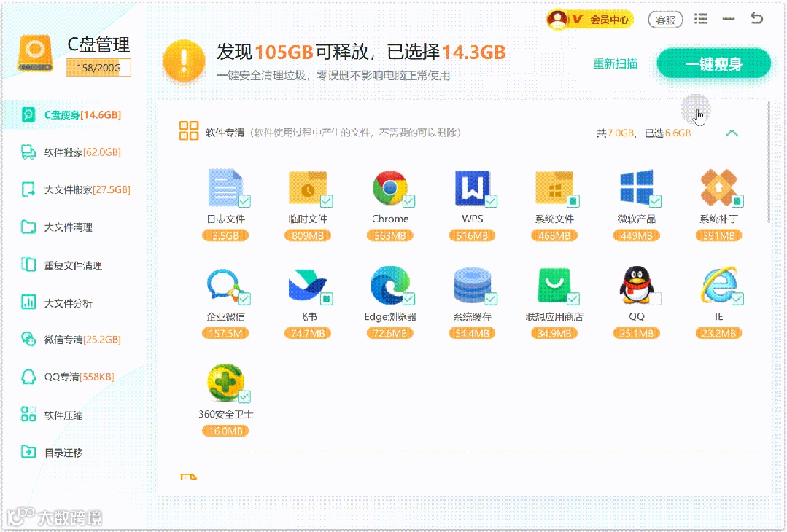Open 微信专清[25.2GB] in sidebar
The image size is (787, 532).
(x=74, y=340)
